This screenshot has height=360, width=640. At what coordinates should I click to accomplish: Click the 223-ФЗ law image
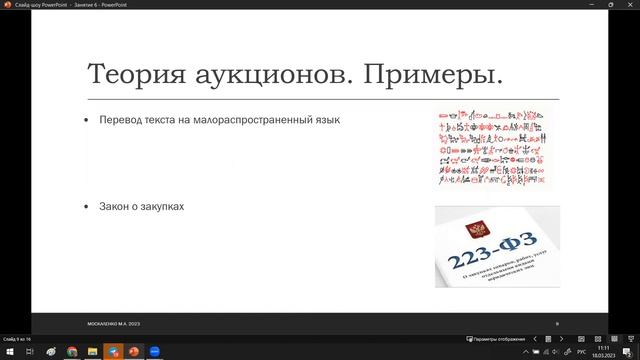pyautogui.click(x=497, y=247)
